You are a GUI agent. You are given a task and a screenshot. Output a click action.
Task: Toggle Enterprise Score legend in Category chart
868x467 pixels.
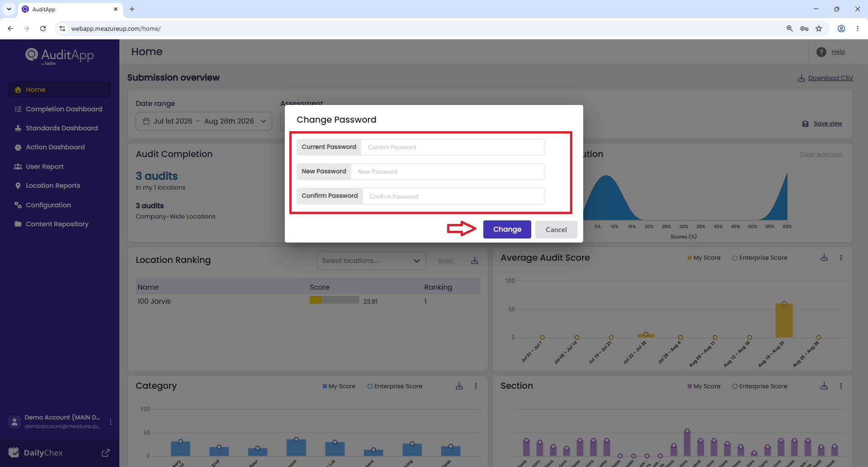pyautogui.click(x=395, y=386)
